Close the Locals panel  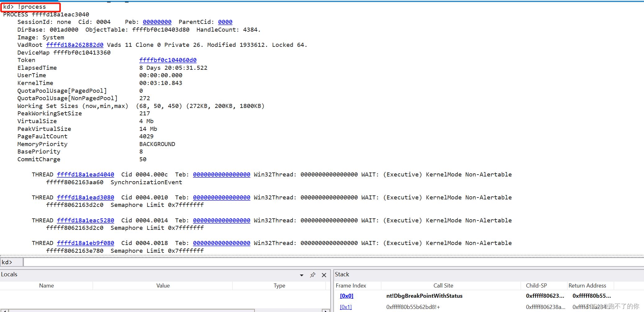(324, 275)
